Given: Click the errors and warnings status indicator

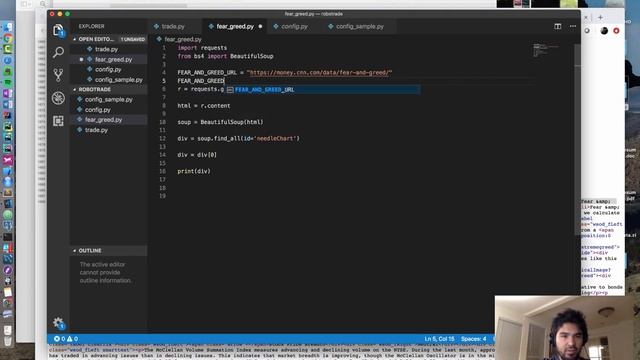Looking at the screenshot, I should (x=66, y=339).
